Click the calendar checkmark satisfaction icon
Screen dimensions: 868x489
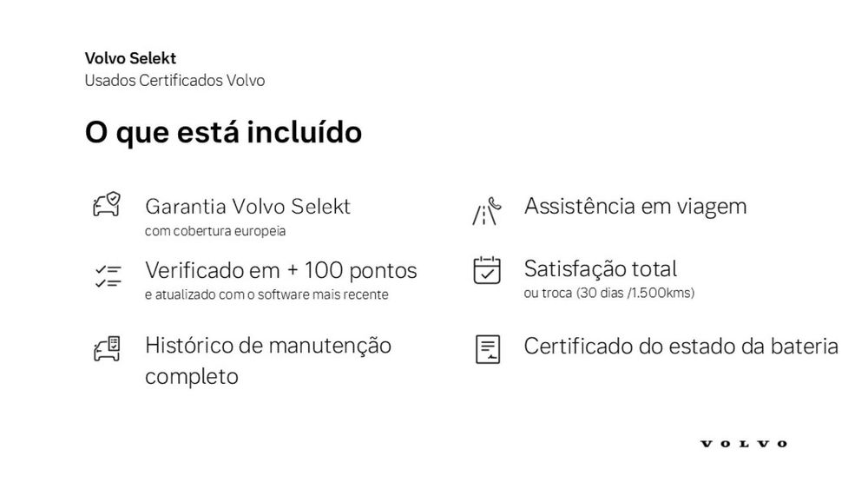click(x=487, y=270)
